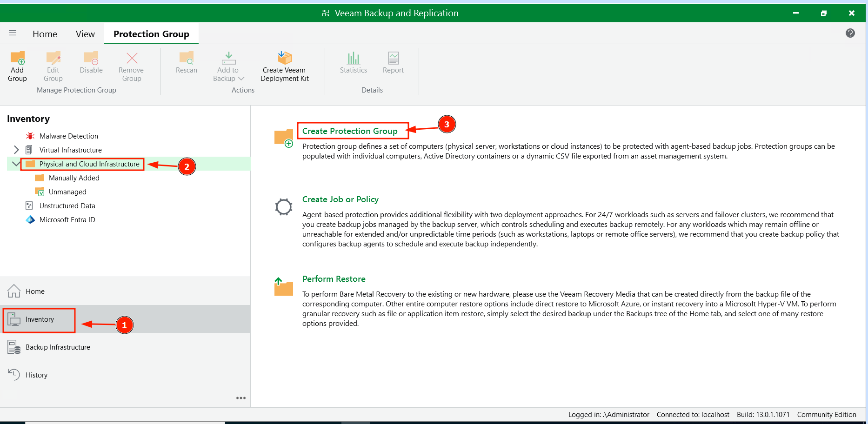
Task: Click the Build: 13.0.1.1071 status text
Action: [x=763, y=415]
